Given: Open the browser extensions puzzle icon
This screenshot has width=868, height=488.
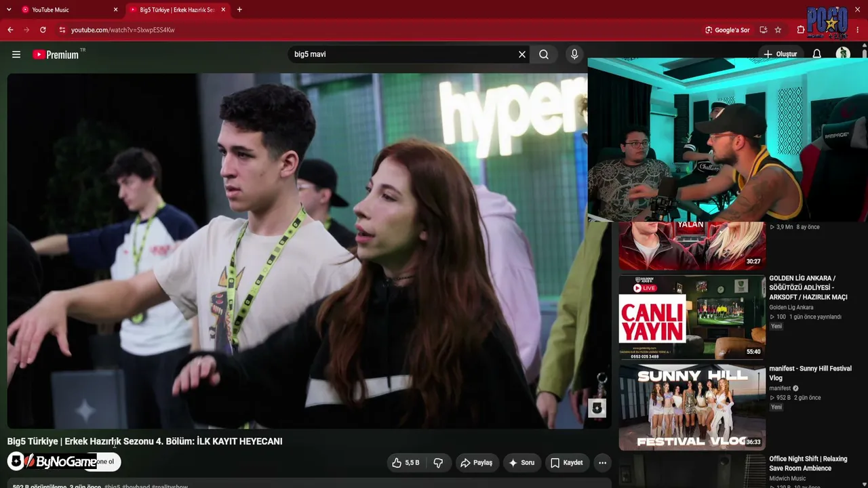Looking at the screenshot, I should point(801,30).
